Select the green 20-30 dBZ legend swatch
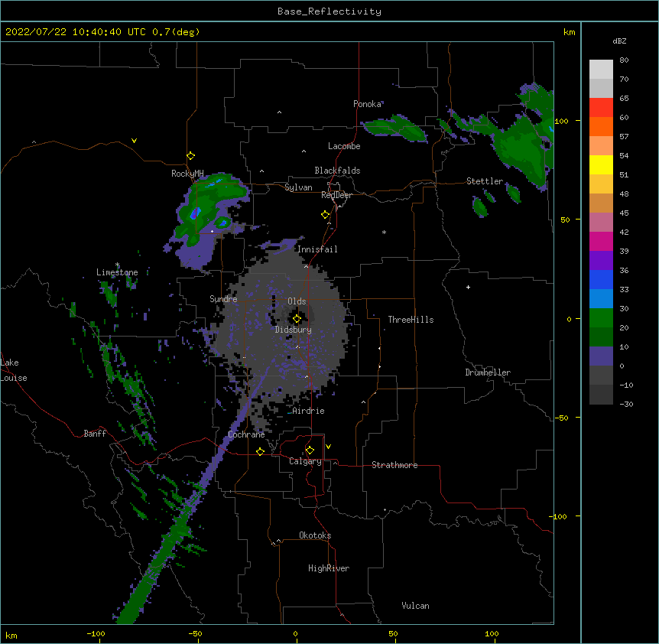The height and width of the screenshot is (644, 659). 601,318
